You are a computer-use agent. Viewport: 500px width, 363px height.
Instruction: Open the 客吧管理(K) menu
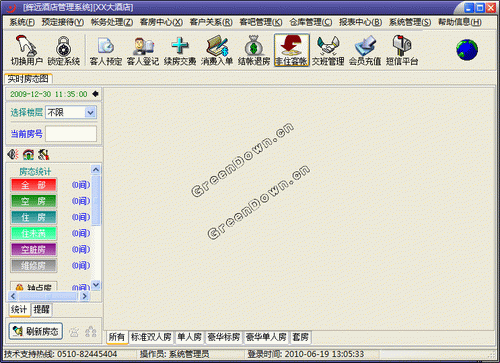click(261, 22)
